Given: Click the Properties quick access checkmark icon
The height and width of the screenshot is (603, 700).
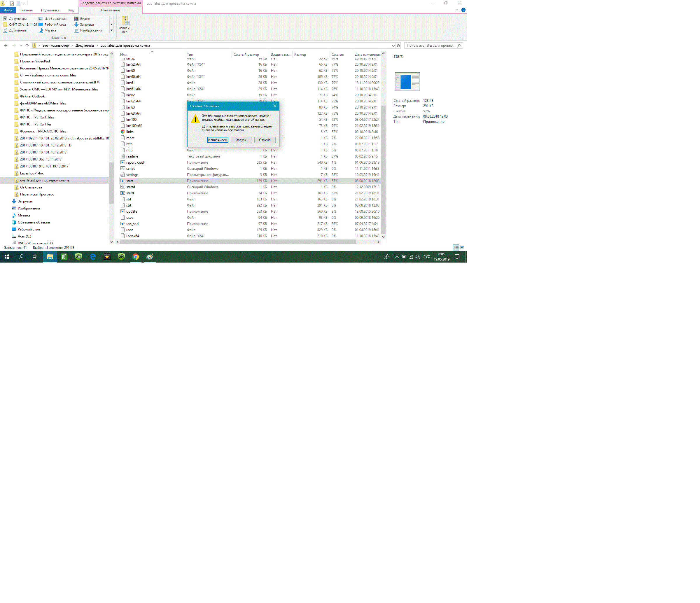Looking at the screenshot, I should click(12, 4).
